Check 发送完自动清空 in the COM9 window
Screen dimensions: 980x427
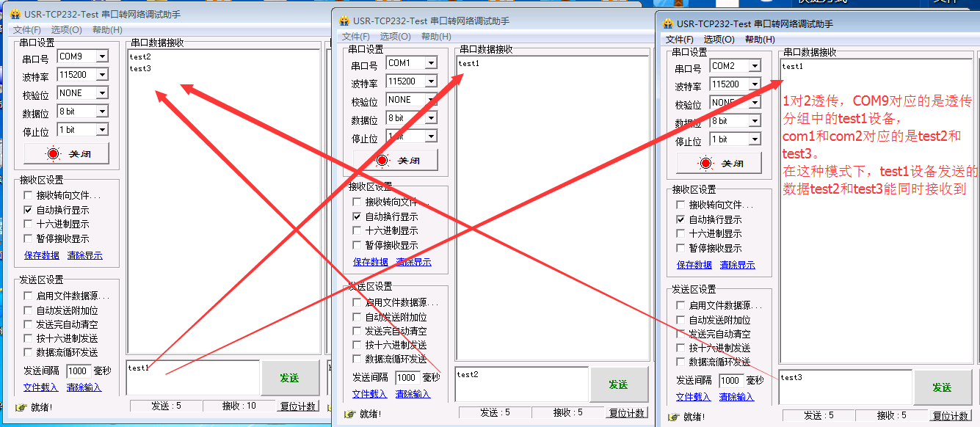click(28, 324)
